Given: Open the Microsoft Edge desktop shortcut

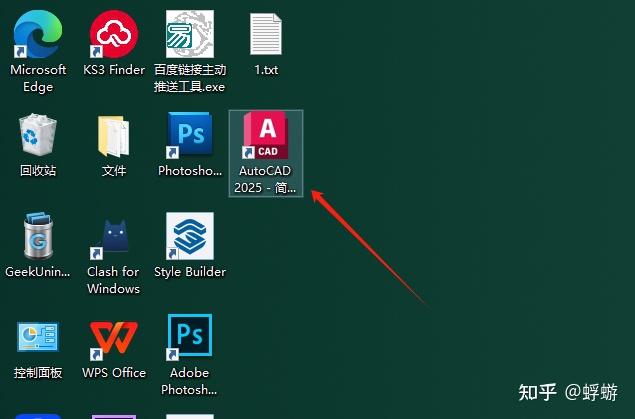Looking at the screenshot, I should pyautogui.click(x=38, y=34).
